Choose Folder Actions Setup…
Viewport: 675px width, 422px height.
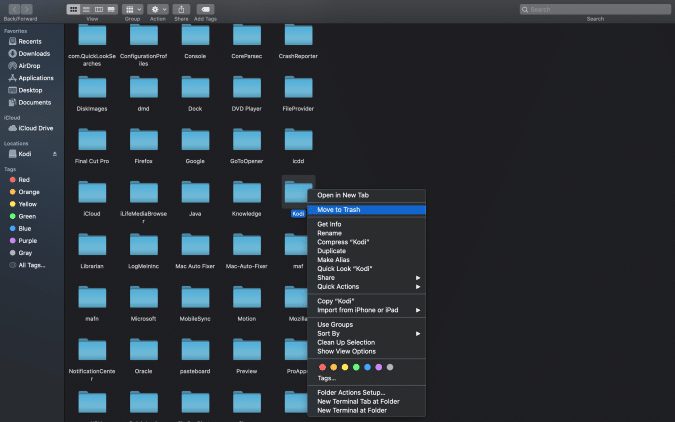point(366,393)
